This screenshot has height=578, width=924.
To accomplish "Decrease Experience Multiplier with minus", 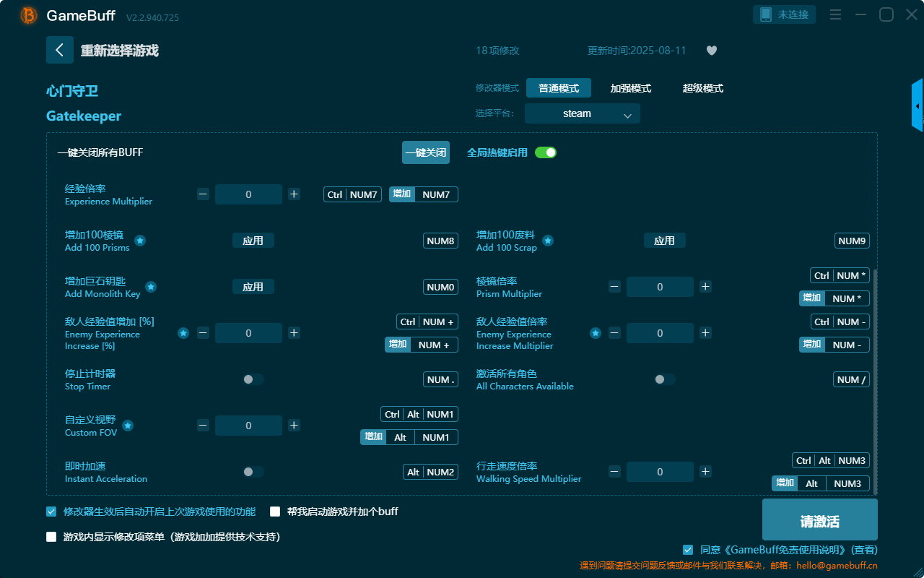I will pos(204,194).
